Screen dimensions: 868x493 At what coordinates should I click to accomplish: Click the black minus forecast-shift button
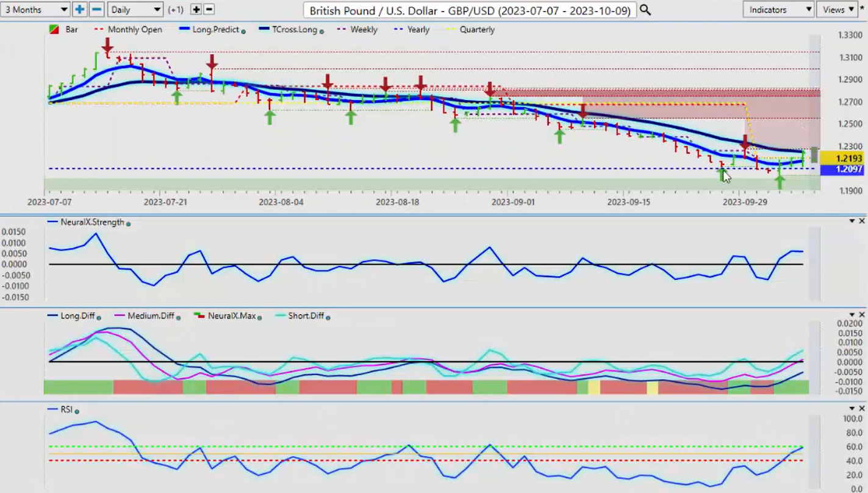209,9
